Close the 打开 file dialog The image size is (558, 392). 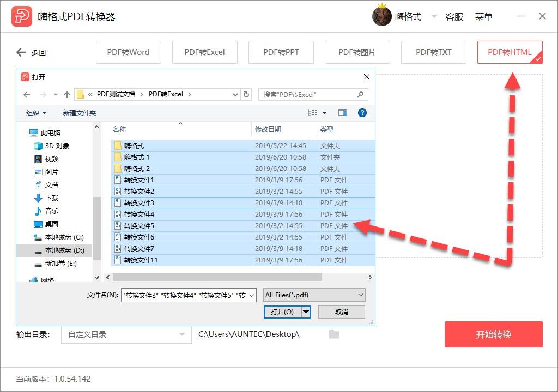click(367, 77)
